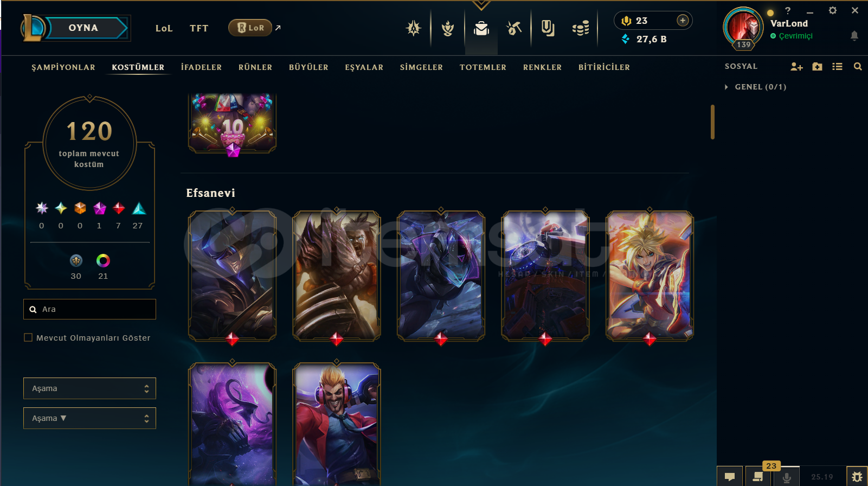Screen dimensions: 868x486
Task: Open the second Aşama sort dropdown
Action: coord(89,418)
